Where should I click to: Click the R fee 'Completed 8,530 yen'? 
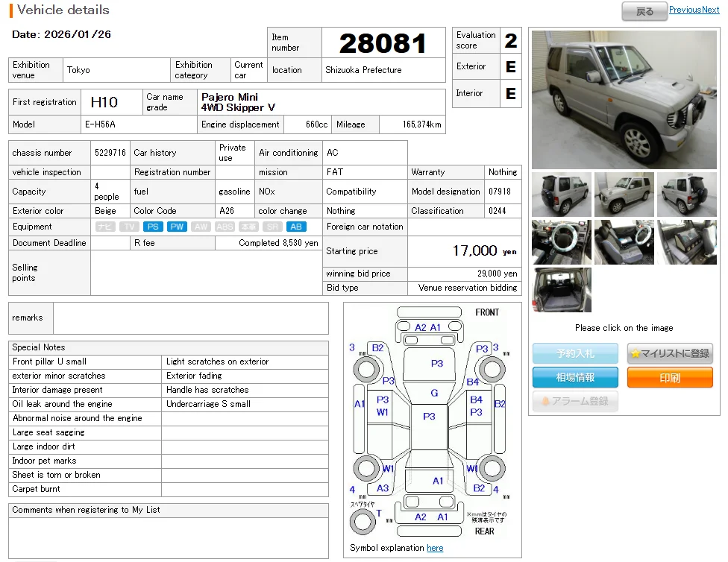[x=278, y=243]
